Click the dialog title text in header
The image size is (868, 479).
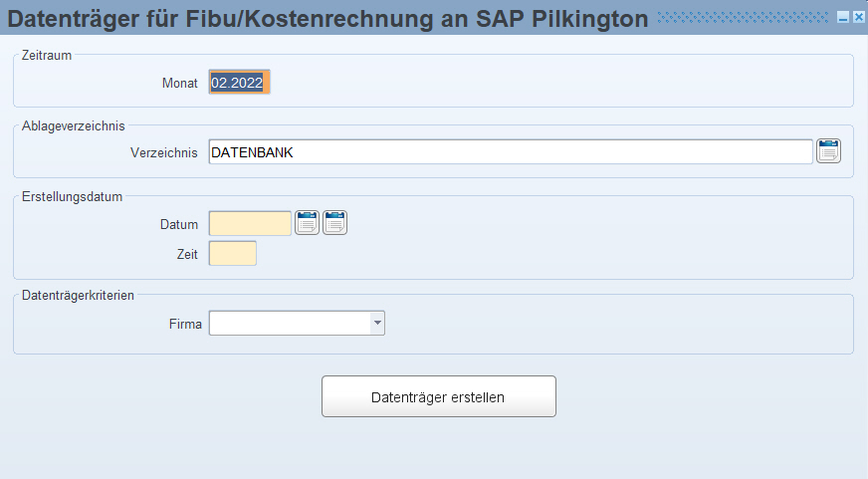point(327,18)
